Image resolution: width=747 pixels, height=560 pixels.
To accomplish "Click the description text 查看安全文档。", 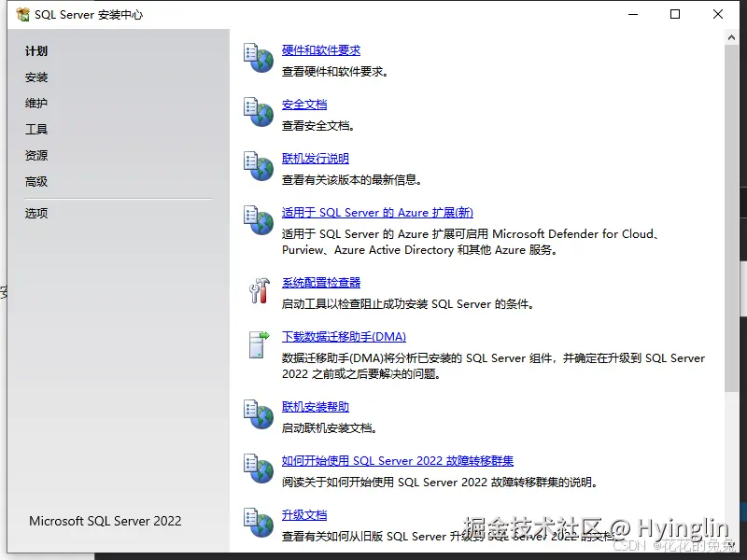I will click(x=318, y=126).
